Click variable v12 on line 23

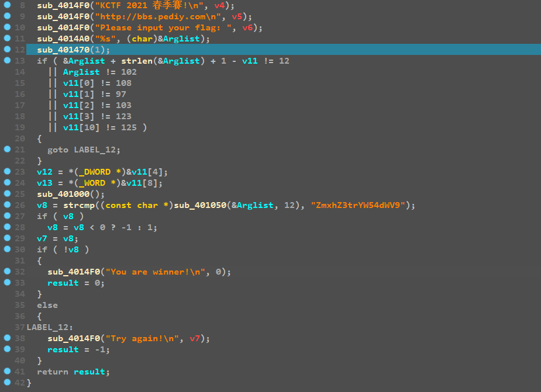coord(44,172)
